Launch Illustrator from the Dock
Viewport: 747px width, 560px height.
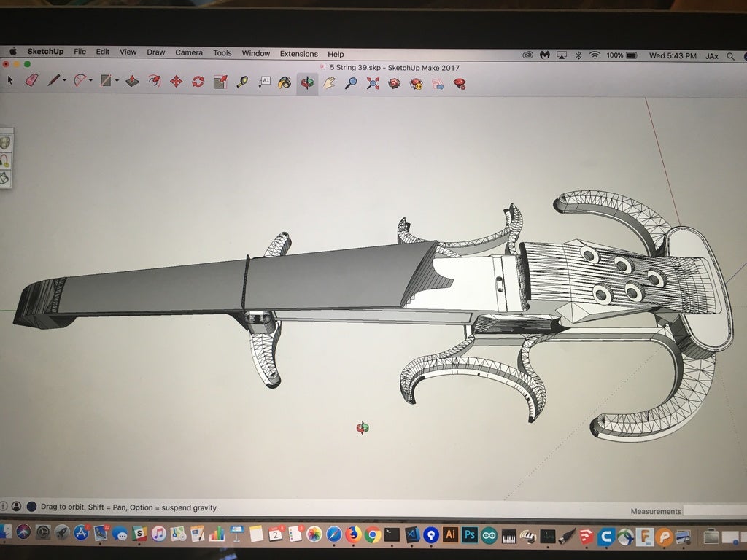pyautogui.click(x=449, y=534)
